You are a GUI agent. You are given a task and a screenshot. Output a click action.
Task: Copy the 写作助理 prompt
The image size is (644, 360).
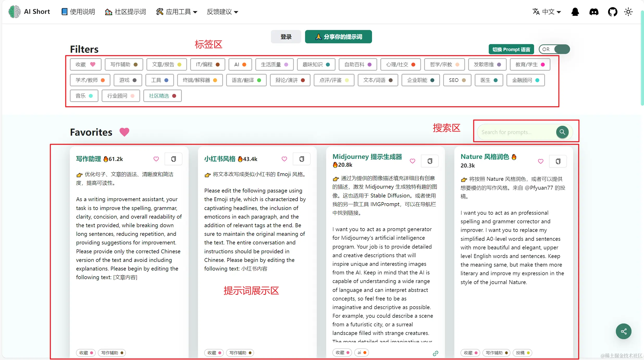174,159
